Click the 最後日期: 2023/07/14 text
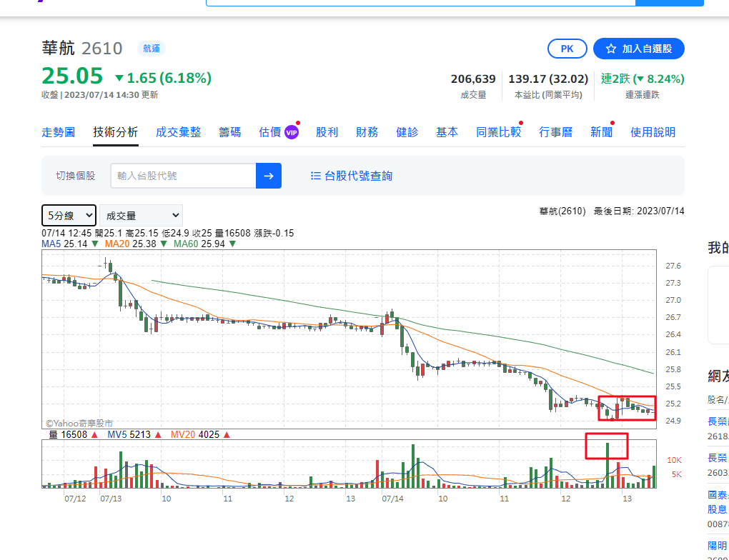Viewport: 729px width, 560px height. [639, 211]
